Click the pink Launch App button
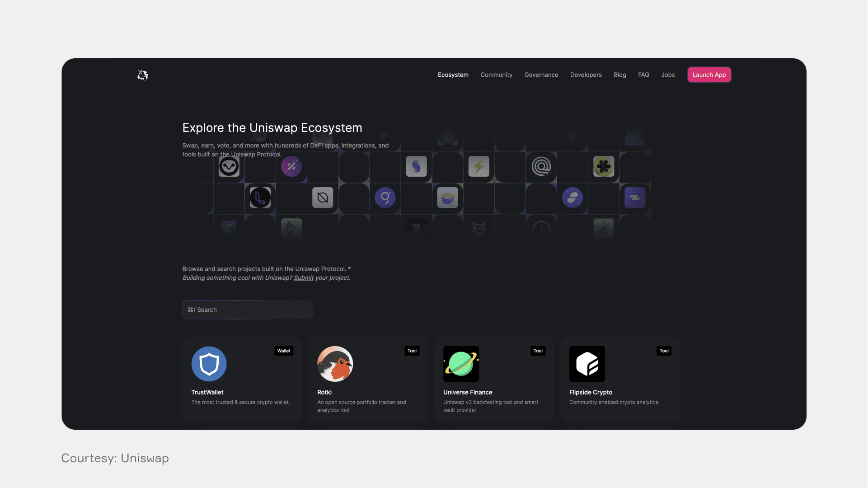 [x=709, y=75]
